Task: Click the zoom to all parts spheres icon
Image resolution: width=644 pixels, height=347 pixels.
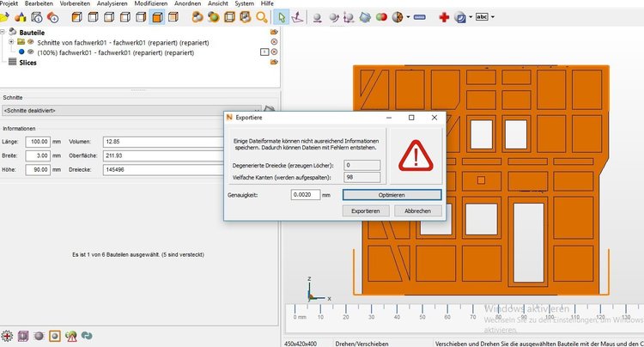Action: 197,17
